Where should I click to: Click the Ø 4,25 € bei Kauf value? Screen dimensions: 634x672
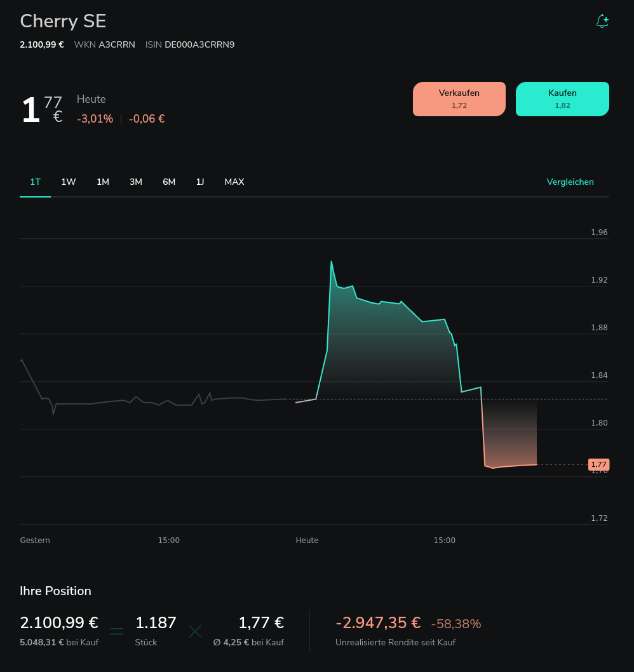click(x=248, y=642)
